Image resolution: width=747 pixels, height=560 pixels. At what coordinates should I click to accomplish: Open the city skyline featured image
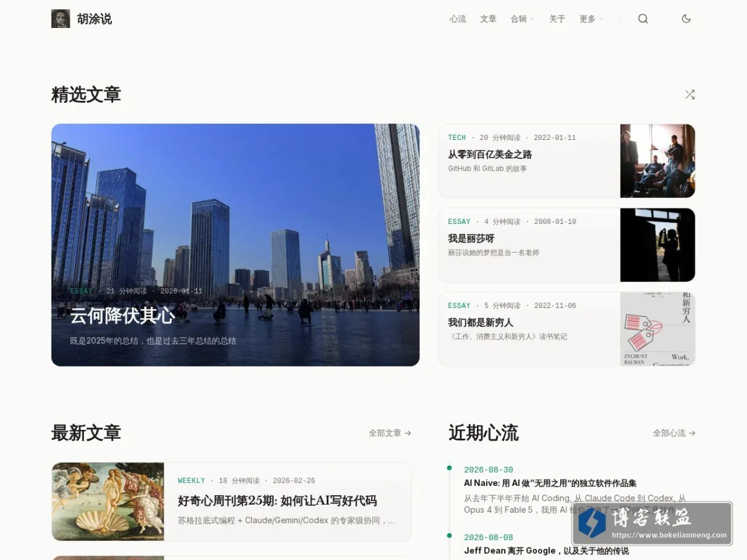[x=235, y=245]
